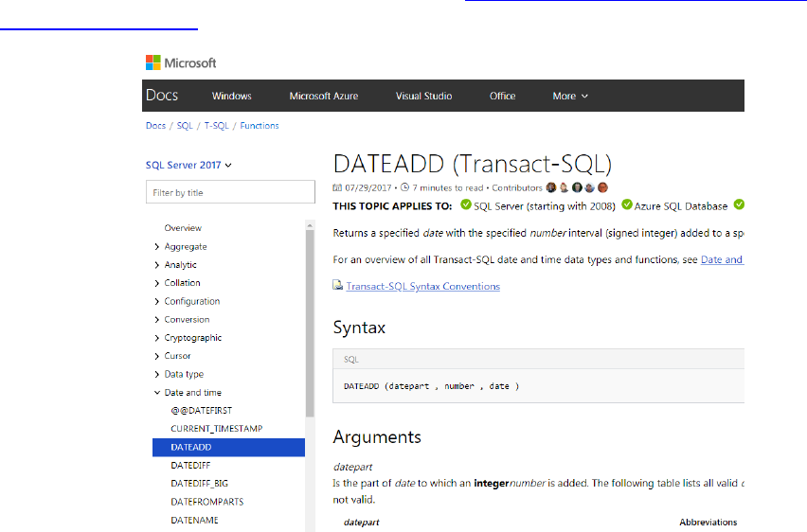The height and width of the screenshot is (532, 807).
Task: Open the Docs home link in the dark bar
Action: 162,96
